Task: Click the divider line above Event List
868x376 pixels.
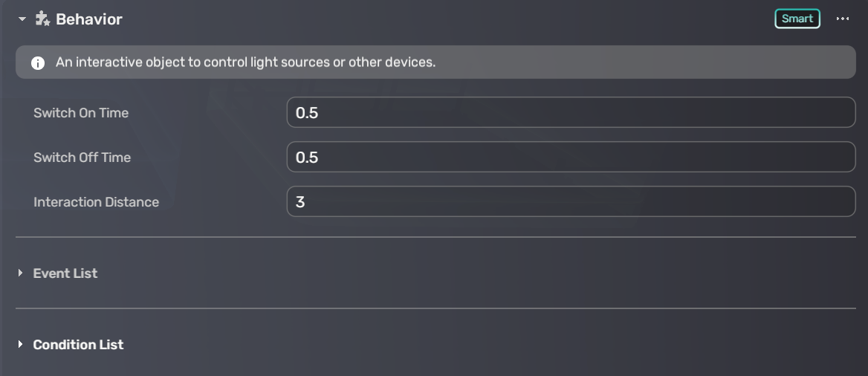Action: pyautogui.click(x=435, y=237)
